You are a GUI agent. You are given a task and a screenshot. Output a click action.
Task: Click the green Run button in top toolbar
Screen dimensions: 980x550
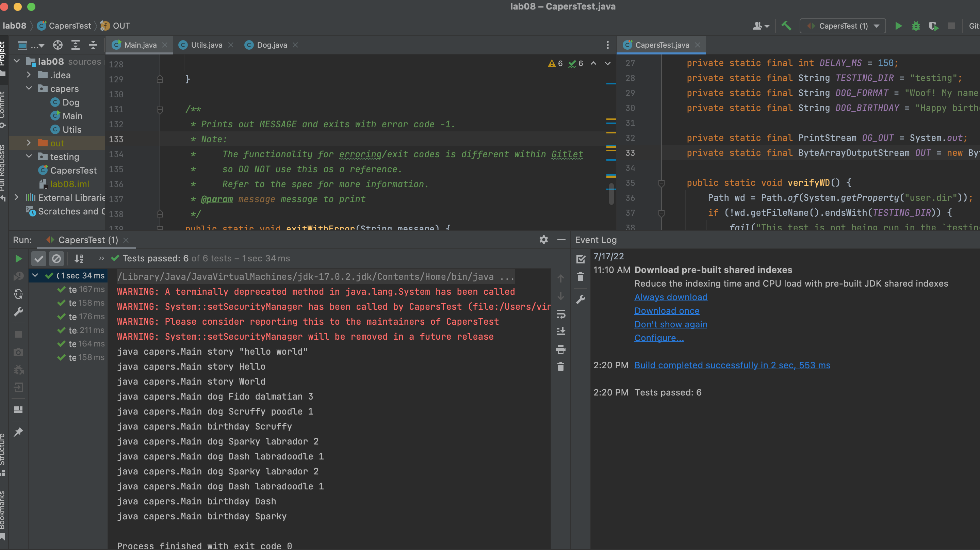click(x=898, y=26)
